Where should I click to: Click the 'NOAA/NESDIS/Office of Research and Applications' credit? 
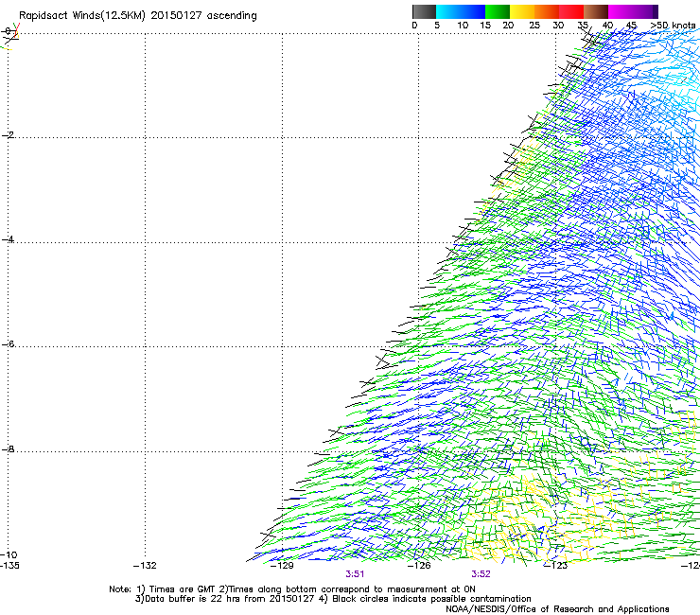[557, 609]
